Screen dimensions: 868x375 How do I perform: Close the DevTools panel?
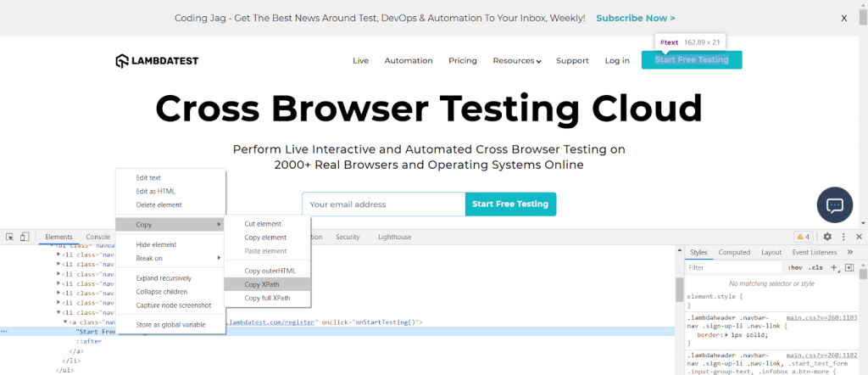[860, 237]
